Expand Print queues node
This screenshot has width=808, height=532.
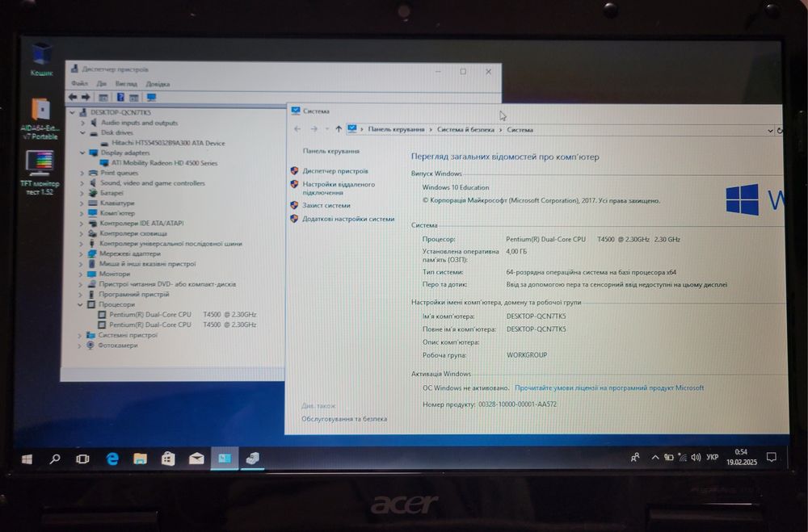[x=82, y=173]
